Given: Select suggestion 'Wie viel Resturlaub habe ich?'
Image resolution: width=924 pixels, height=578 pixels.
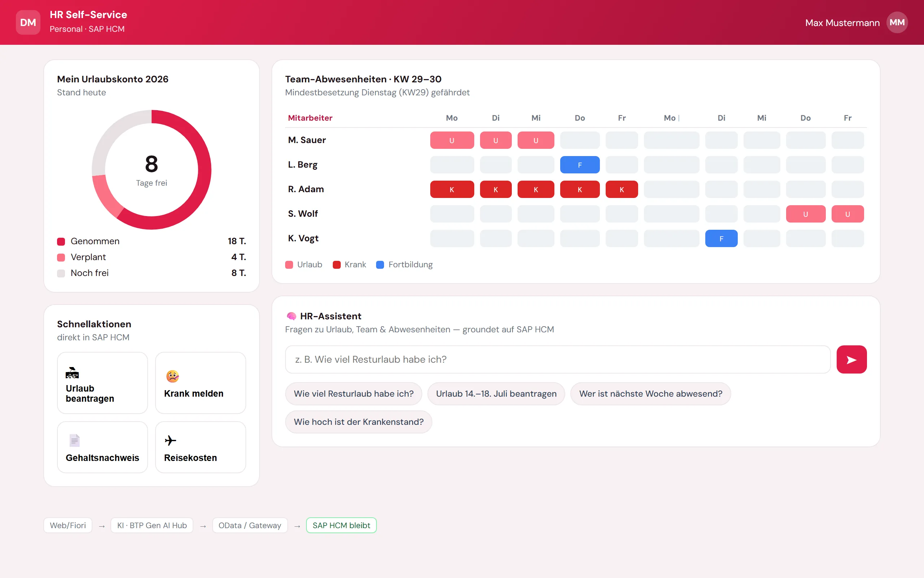Looking at the screenshot, I should point(354,394).
